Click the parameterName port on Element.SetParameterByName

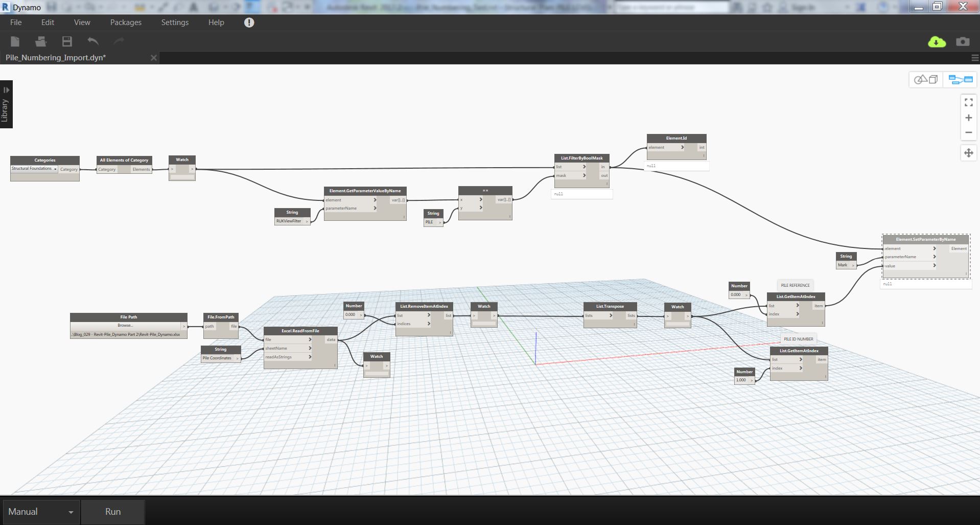910,257
